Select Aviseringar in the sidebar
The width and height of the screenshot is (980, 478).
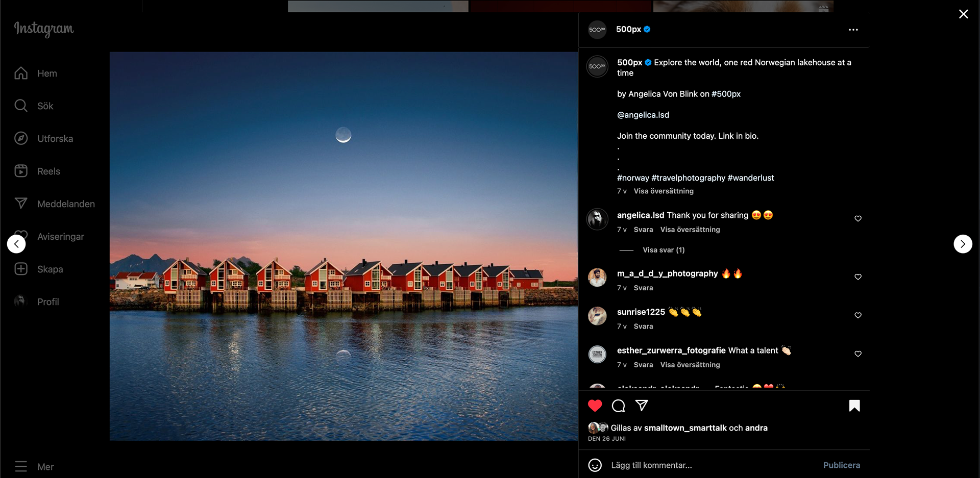click(x=61, y=237)
